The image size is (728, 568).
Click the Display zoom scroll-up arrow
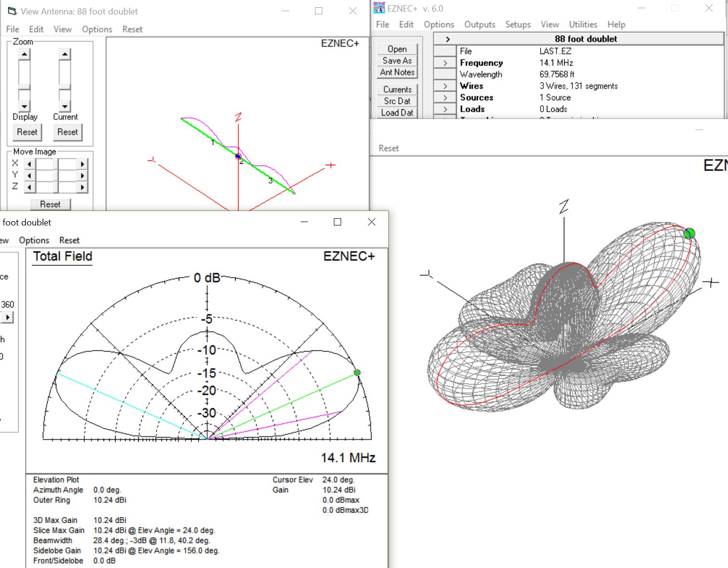pyautogui.click(x=24, y=53)
